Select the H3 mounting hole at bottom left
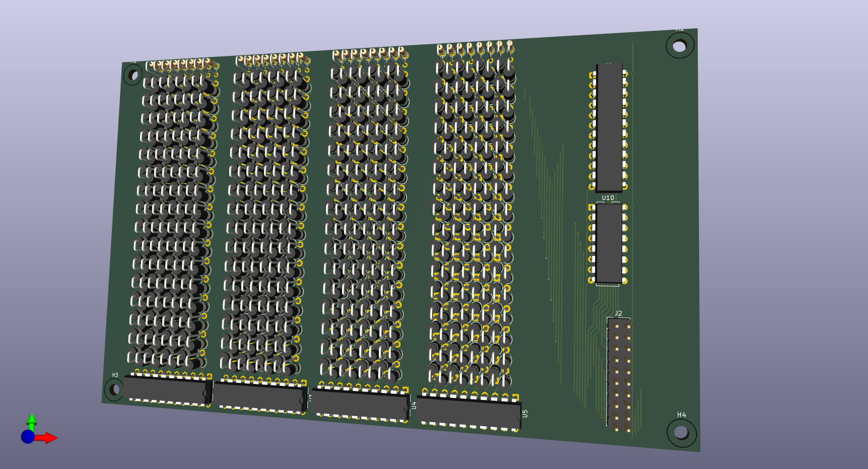This screenshot has height=469, width=868. (x=113, y=389)
